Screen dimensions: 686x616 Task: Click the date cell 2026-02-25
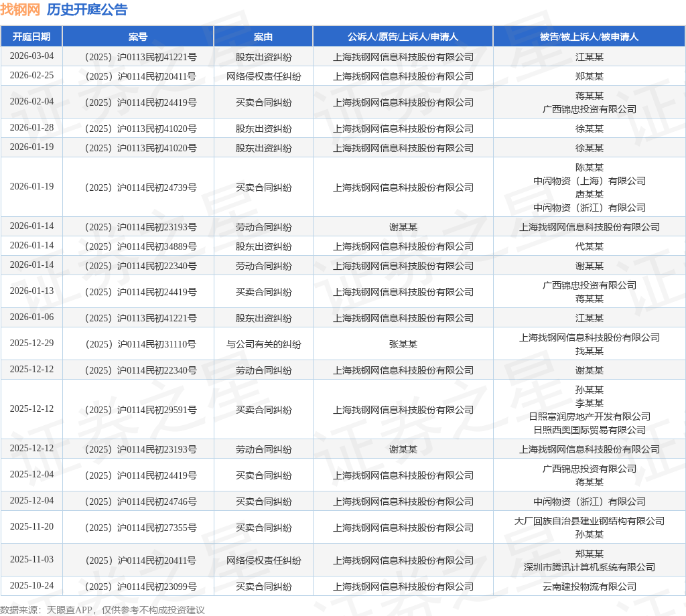31,76
